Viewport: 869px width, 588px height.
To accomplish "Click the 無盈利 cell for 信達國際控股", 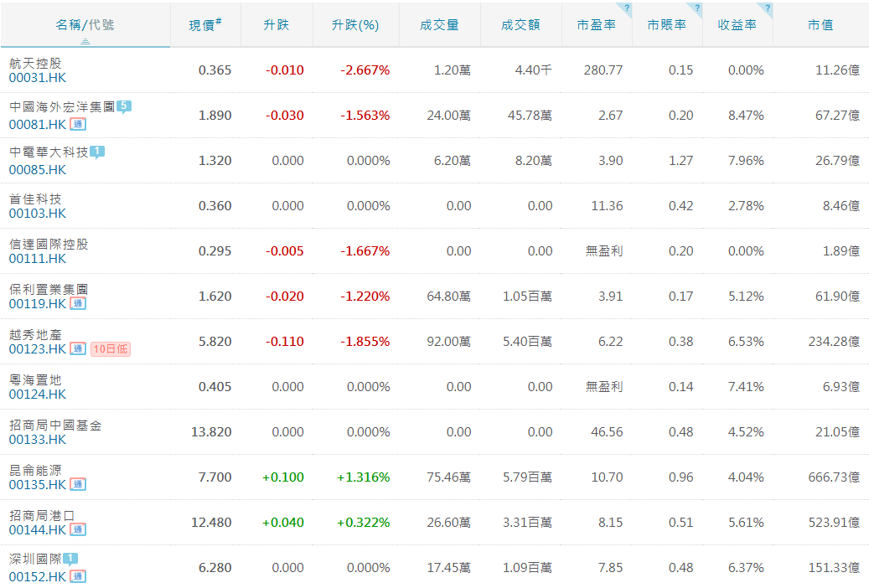I will point(604,251).
